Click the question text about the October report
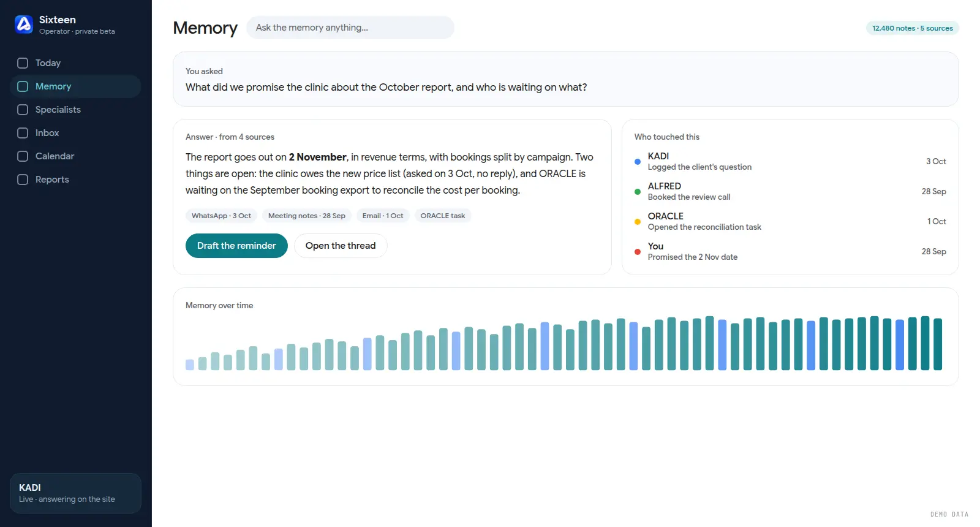The height and width of the screenshot is (527, 980). coord(386,87)
